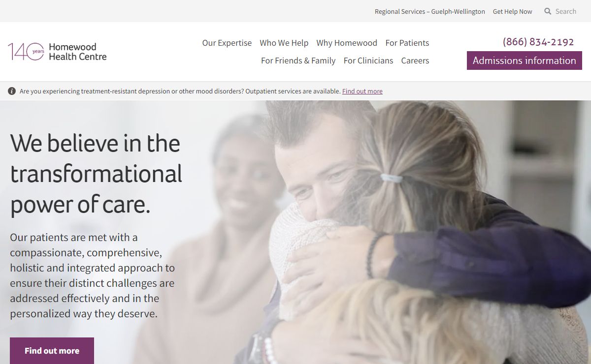This screenshot has width=591, height=364.
Task: Click the Admissions information button
Action: 525,61
